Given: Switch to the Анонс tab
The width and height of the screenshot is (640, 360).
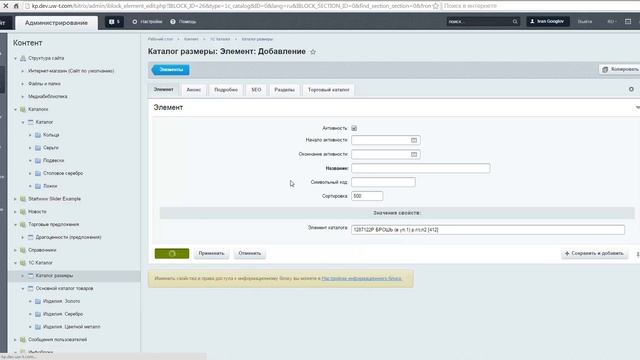Looking at the screenshot, I should tap(193, 90).
